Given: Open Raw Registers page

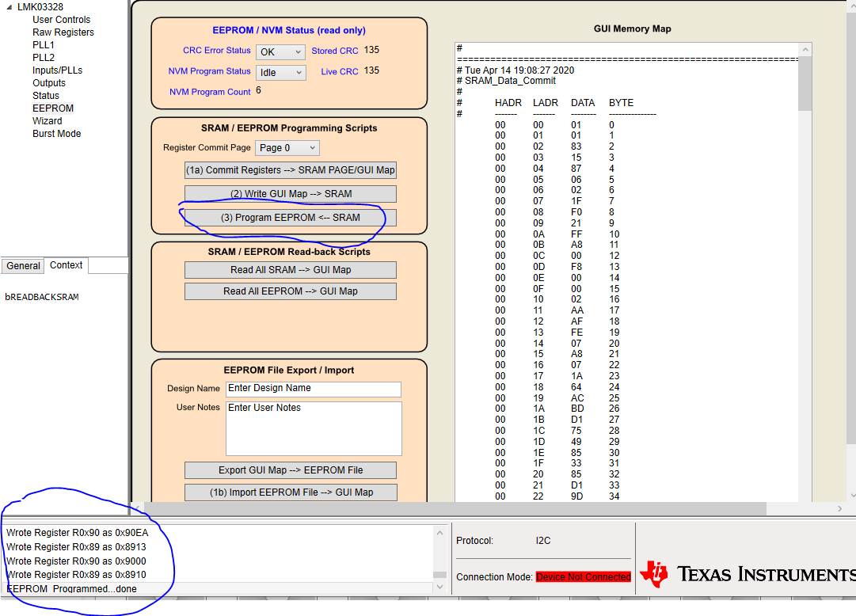Looking at the screenshot, I should click(63, 32).
